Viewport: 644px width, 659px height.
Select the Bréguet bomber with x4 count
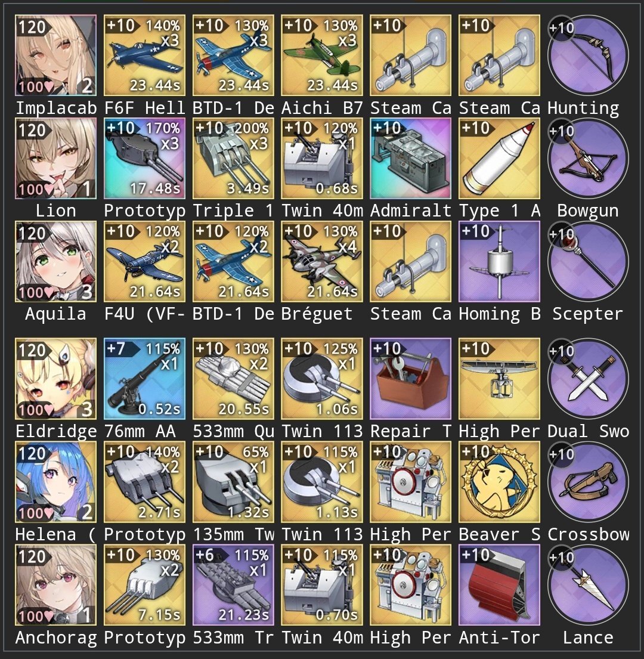click(322, 261)
